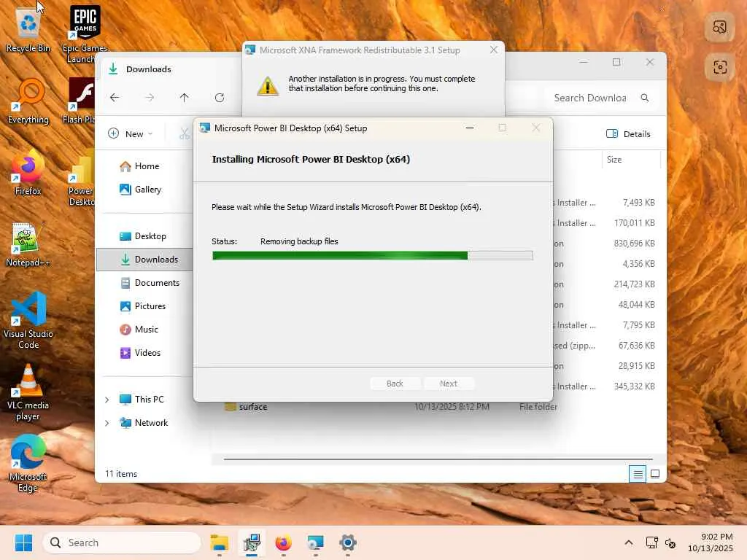Click the 830,696 KB size cell

coord(634,244)
